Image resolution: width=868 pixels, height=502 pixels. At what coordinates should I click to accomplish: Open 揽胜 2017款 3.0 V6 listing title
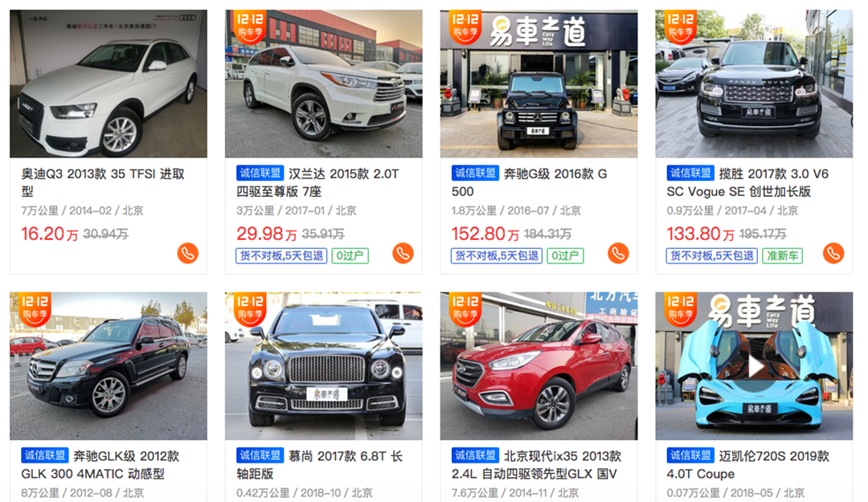(748, 182)
